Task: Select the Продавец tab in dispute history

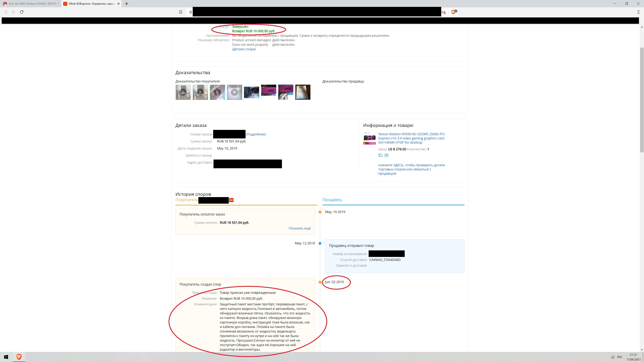Action: click(332, 200)
